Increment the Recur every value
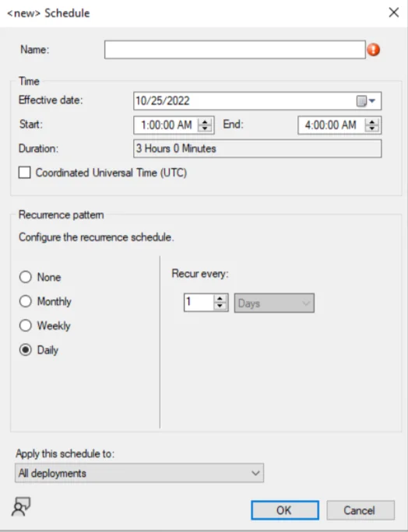 tap(220, 299)
